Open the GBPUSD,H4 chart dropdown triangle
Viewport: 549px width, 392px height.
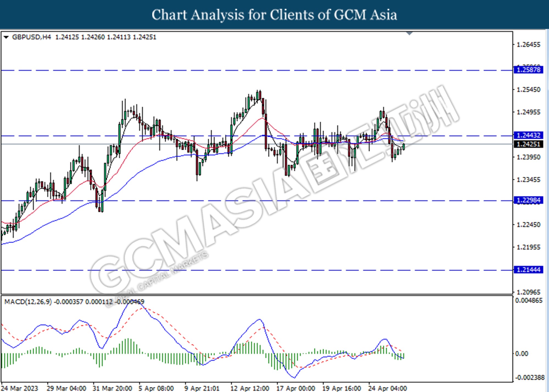[6, 37]
